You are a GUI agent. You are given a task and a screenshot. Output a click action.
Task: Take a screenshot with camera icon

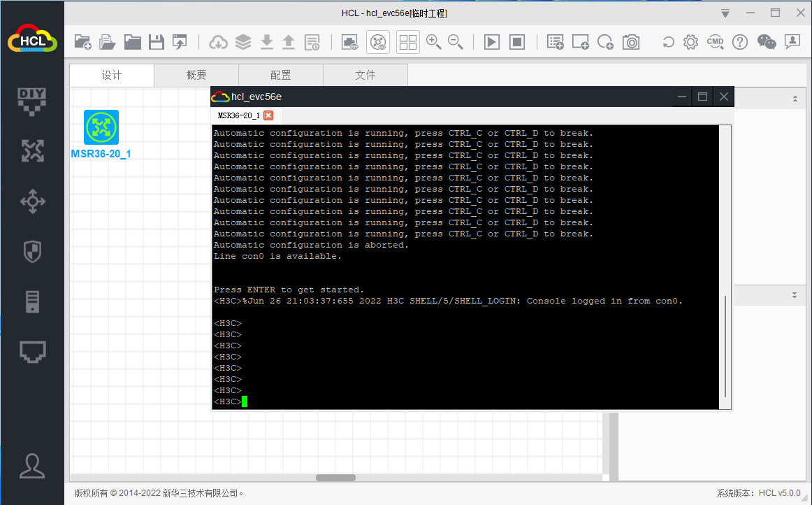pyautogui.click(x=631, y=42)
